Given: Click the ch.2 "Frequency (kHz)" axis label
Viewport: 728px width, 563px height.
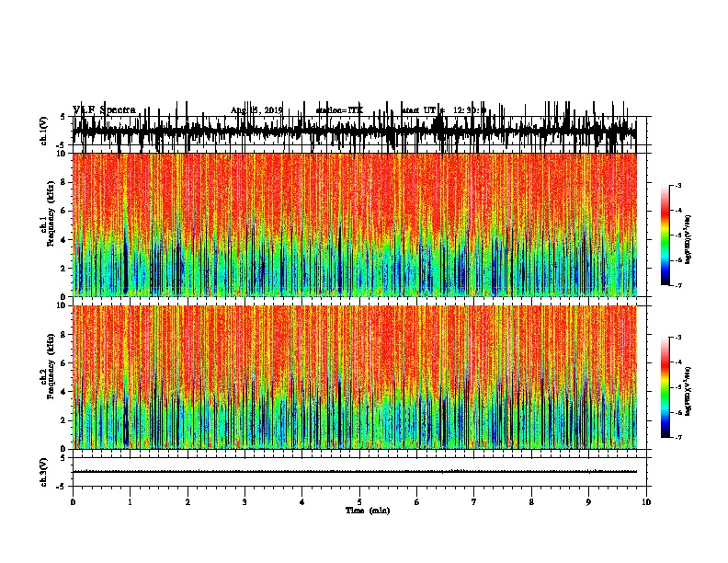Looking at the screenshot, I should pos(51,366).
